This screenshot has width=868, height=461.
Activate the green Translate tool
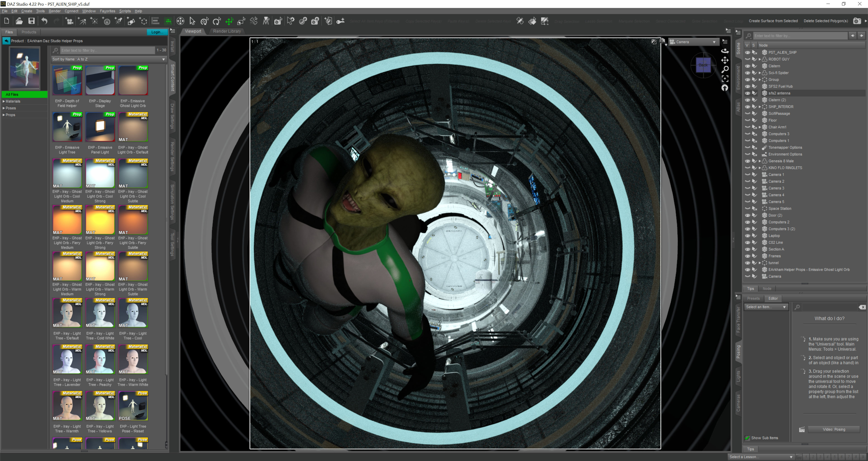tap(229, 21)
